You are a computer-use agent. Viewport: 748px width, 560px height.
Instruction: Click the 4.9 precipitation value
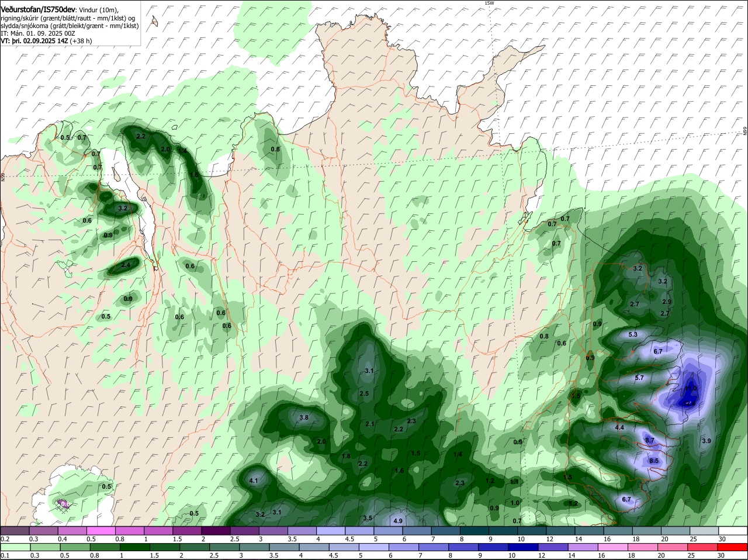(398, 521)
